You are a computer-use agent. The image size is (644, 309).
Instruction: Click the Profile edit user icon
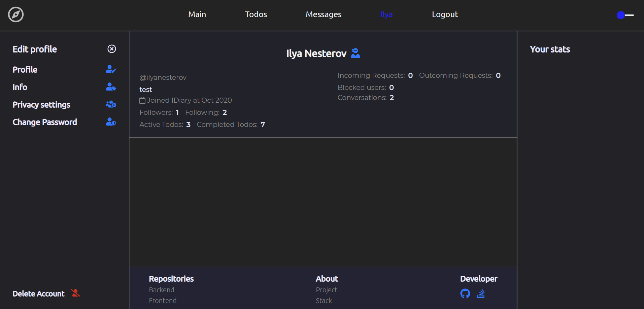coord(111,69)
